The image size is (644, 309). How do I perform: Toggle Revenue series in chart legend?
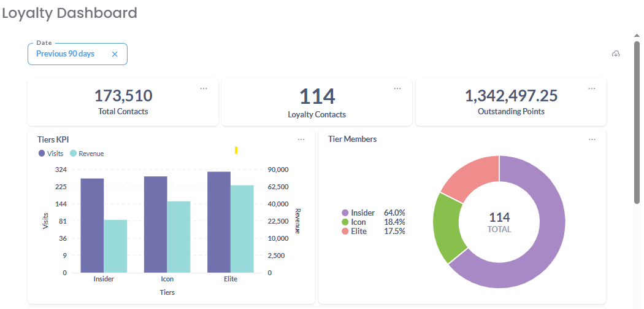point(87,154)
